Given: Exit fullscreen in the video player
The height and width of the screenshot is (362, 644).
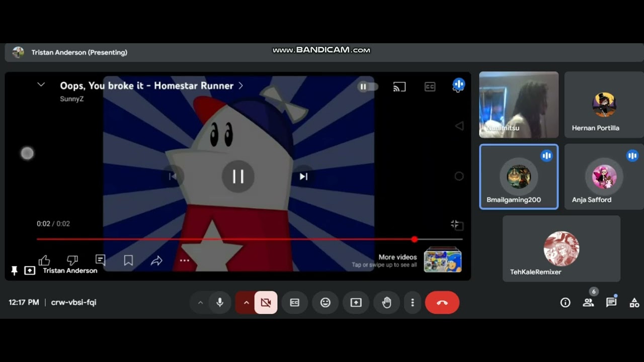Looking at the screenshot, I should point(456,224).
